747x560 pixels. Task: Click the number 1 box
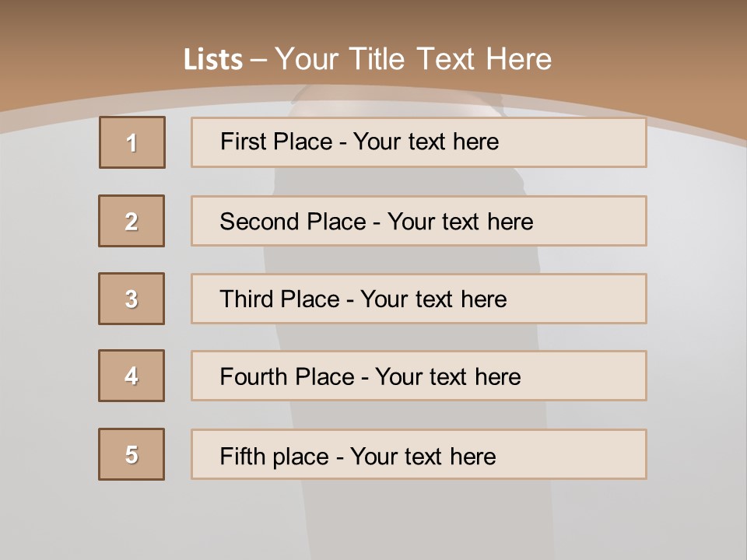click(x=132, y=142)
